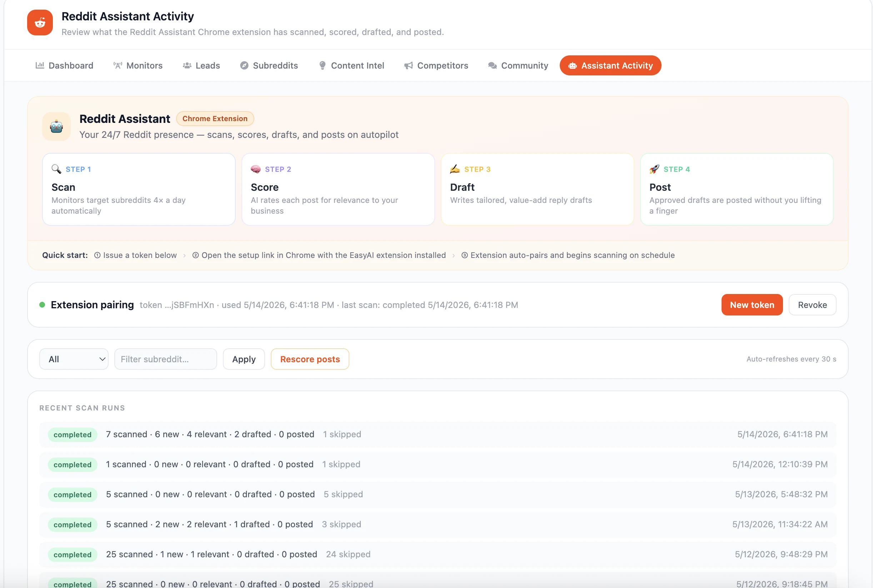Open the Dashboard tab
The height and width of the screenshot is (588, 873).
65,66
